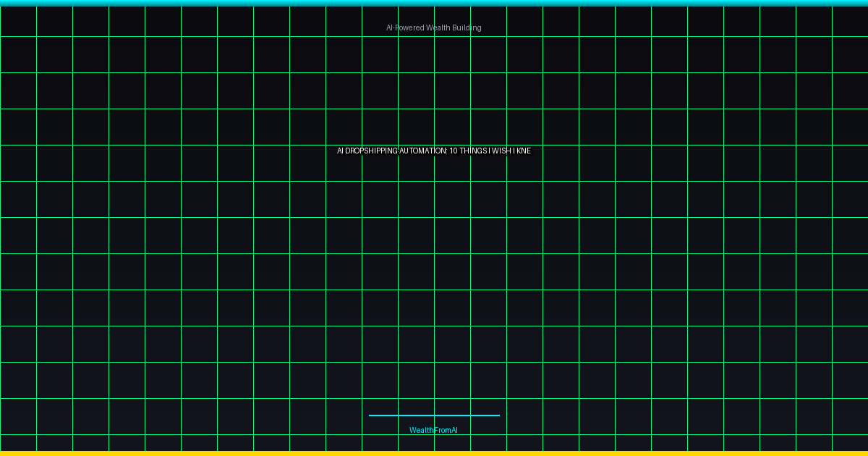
Task: Click the cyan bar along the top edge
Action: coord(434,3)
